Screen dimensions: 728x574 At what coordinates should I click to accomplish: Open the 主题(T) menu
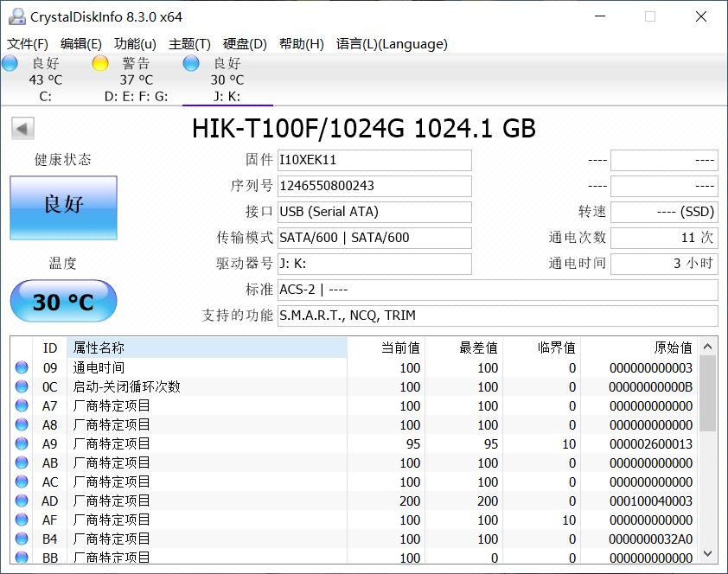pos(189,43)
